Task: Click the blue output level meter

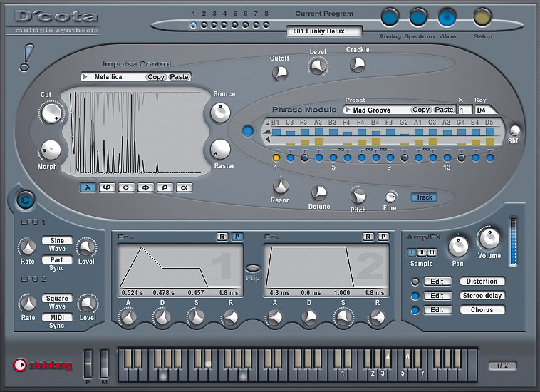Action: tap(513, 241)
